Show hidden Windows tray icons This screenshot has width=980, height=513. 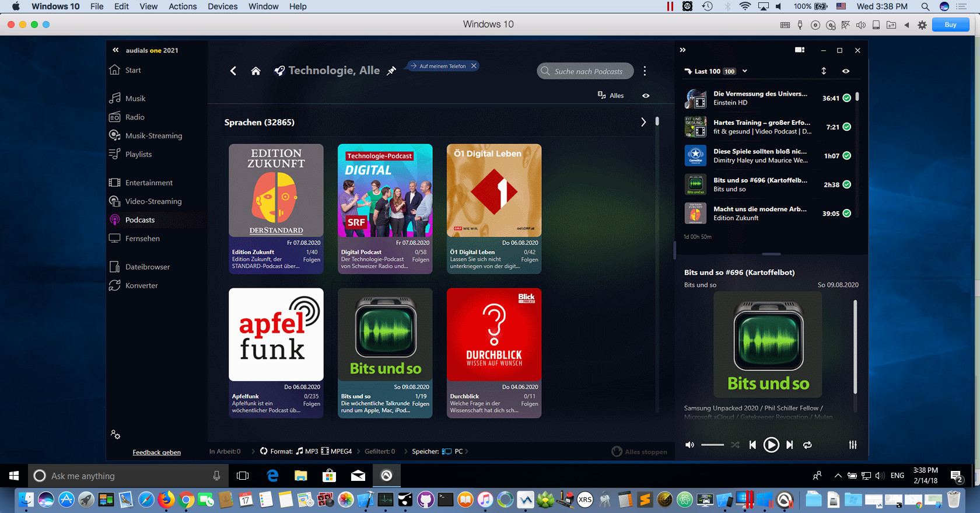[x=838, y=476]
